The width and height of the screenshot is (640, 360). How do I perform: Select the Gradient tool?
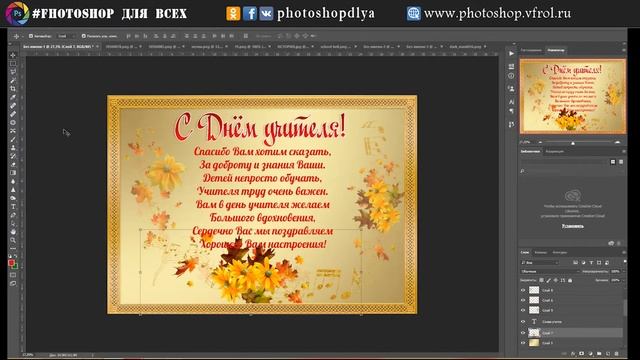pos(13,173)
